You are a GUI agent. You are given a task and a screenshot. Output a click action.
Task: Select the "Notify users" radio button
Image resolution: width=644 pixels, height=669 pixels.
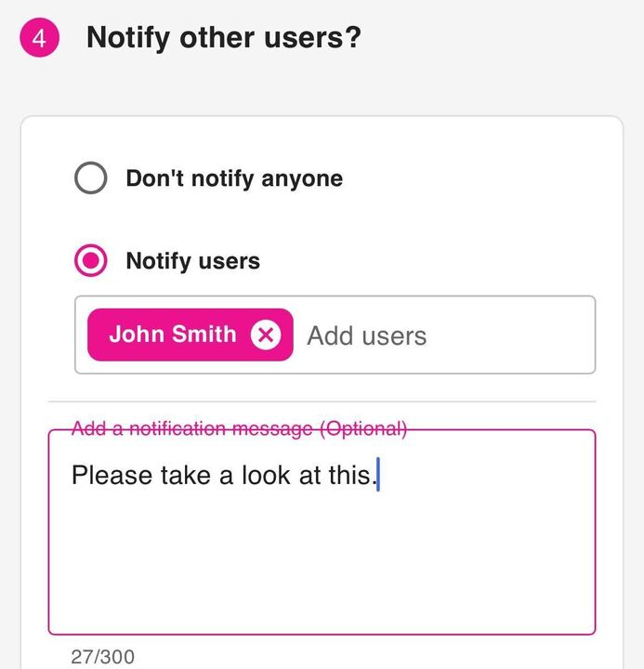[x=91, y=261]
